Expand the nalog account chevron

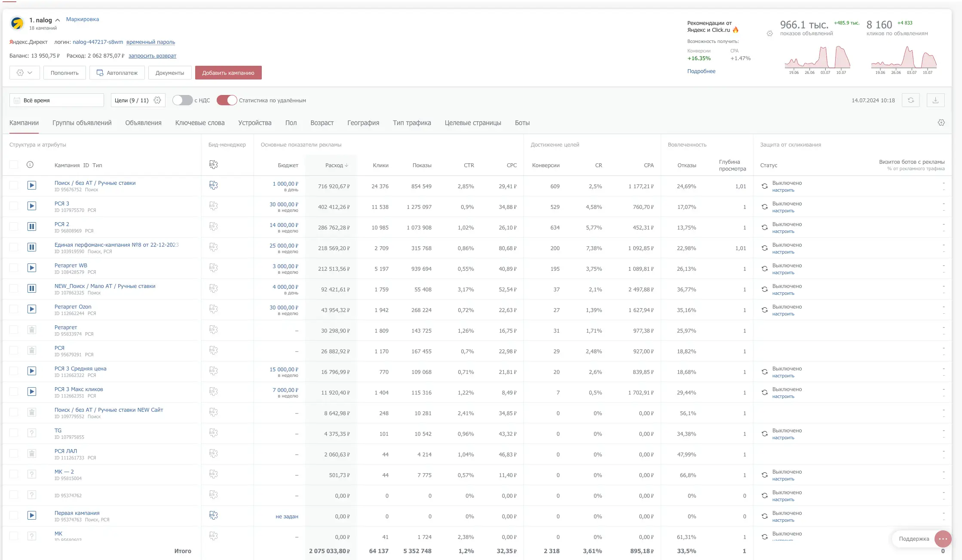click(58, 20)
